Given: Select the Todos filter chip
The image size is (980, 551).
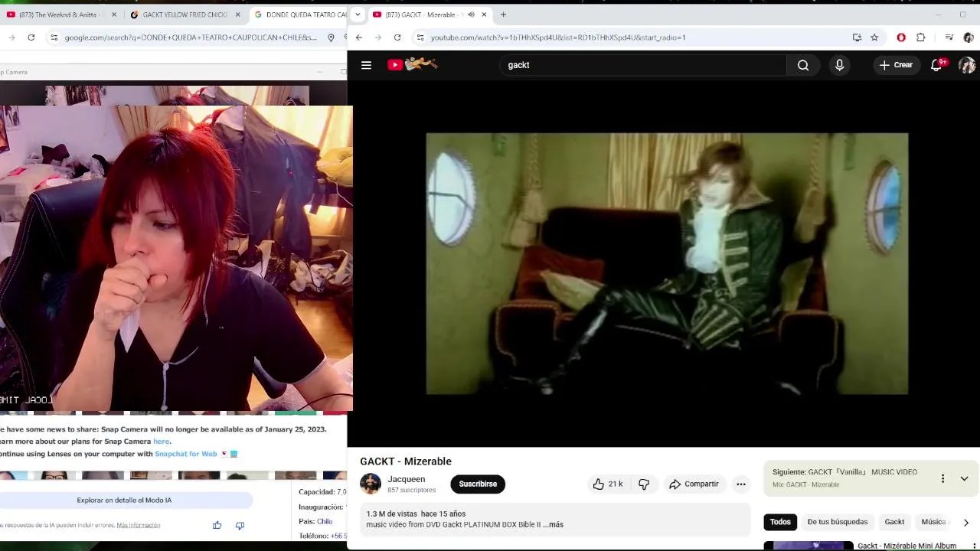Looking at the screenshot, I should 780,522.
